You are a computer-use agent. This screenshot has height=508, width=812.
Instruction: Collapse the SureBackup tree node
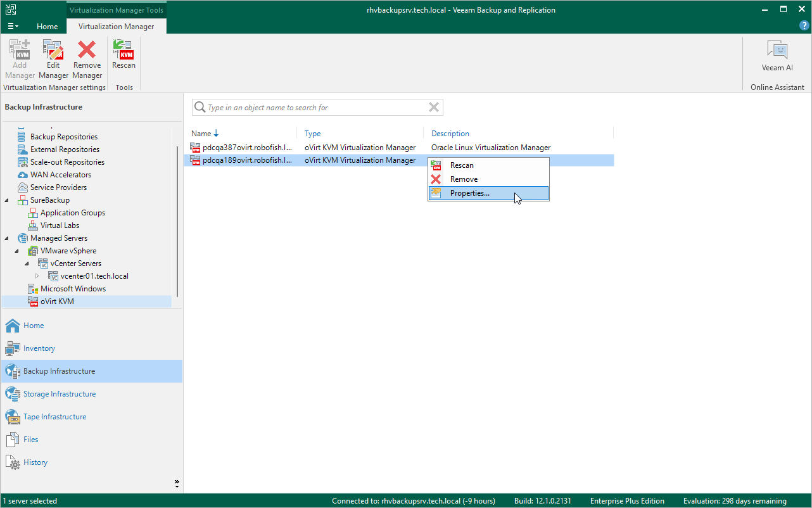click(7, 200)
